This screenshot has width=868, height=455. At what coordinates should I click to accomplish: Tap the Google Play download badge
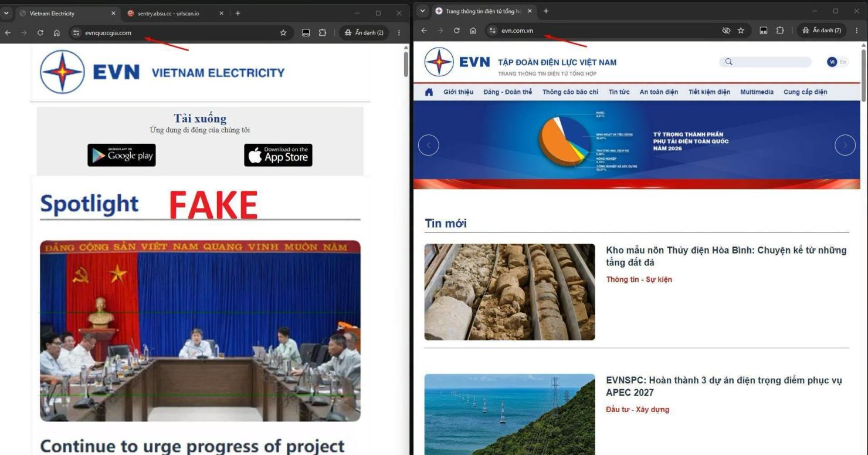pyautogui.click(x=121, y=156)
